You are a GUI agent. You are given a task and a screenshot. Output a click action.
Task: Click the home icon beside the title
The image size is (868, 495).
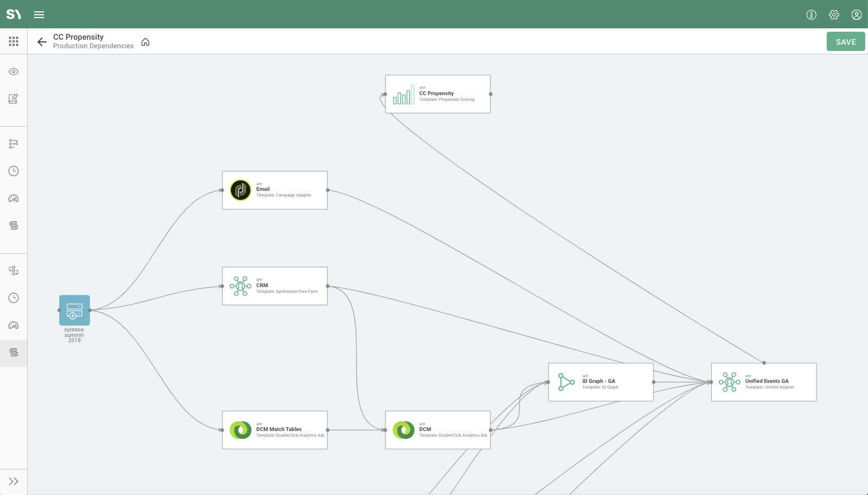[145, 42]
